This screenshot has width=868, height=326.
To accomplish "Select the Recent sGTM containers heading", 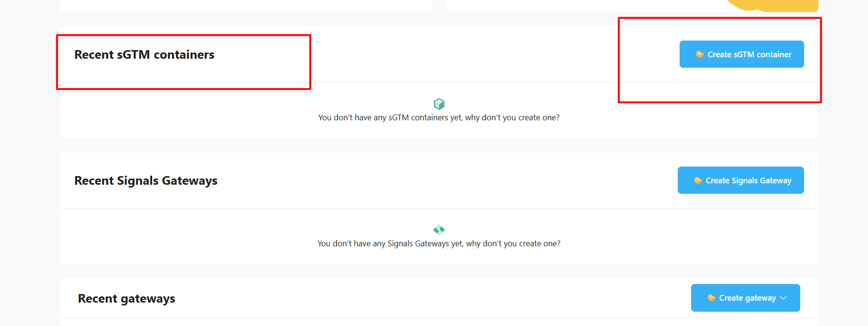I will 144,55.
